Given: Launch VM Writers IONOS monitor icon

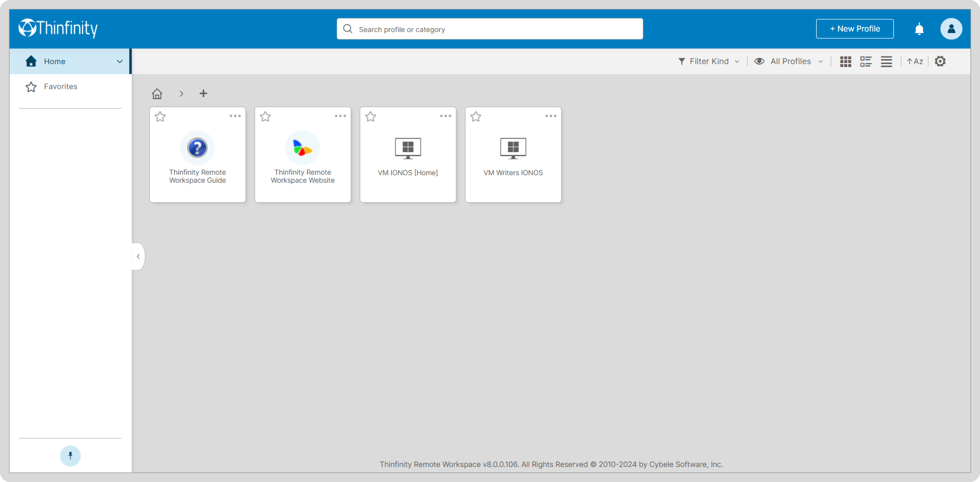Looking at the screenshot, I should pyautogui.click(x=513, y=148).
